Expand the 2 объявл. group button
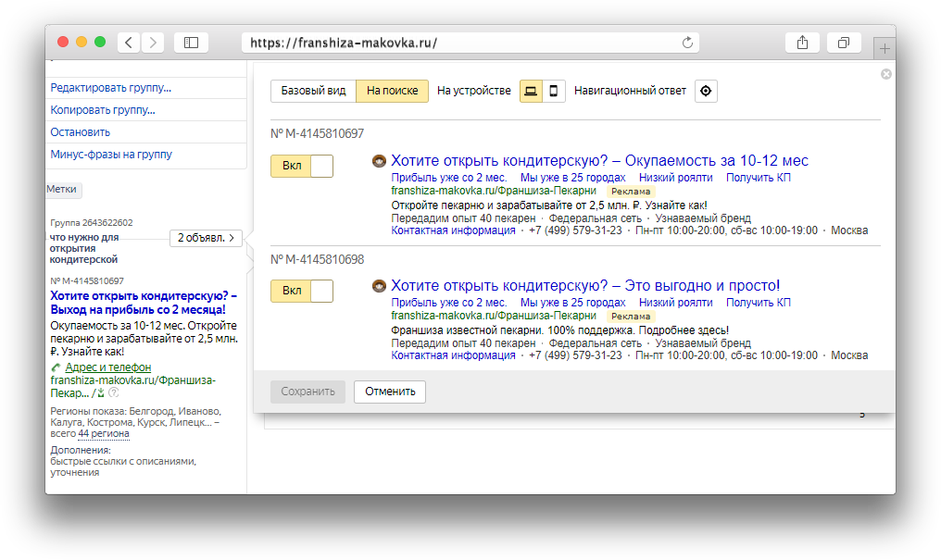The width and height of the screenshot is (941, 560). click(206, 238)
